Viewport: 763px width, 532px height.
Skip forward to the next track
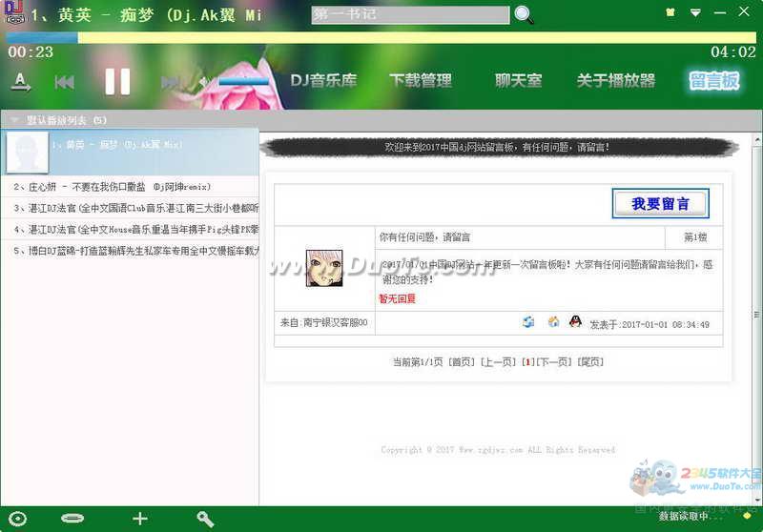pyautogui.click(x=171, y=83)
